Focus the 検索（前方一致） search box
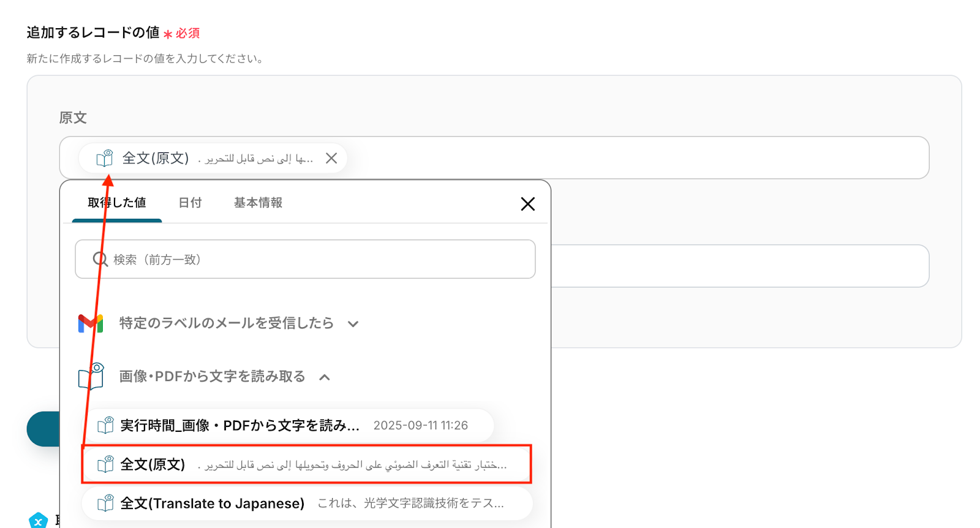980x528 pixels. click(305, 259)
